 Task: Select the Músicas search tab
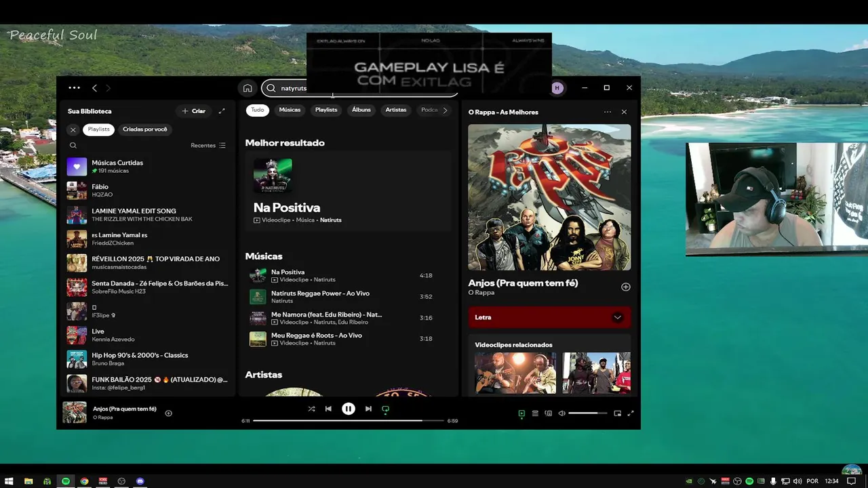(290, 110)
